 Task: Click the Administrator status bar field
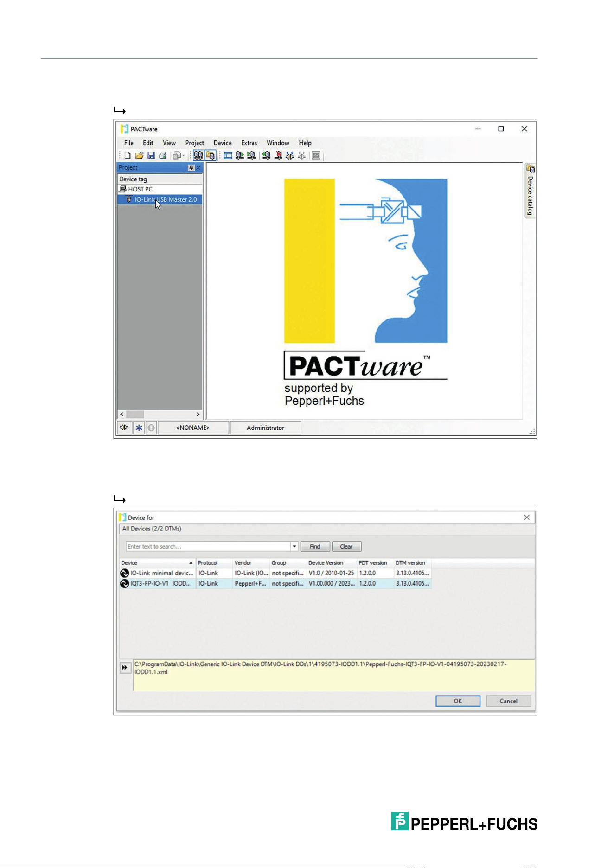pos(265,428)
